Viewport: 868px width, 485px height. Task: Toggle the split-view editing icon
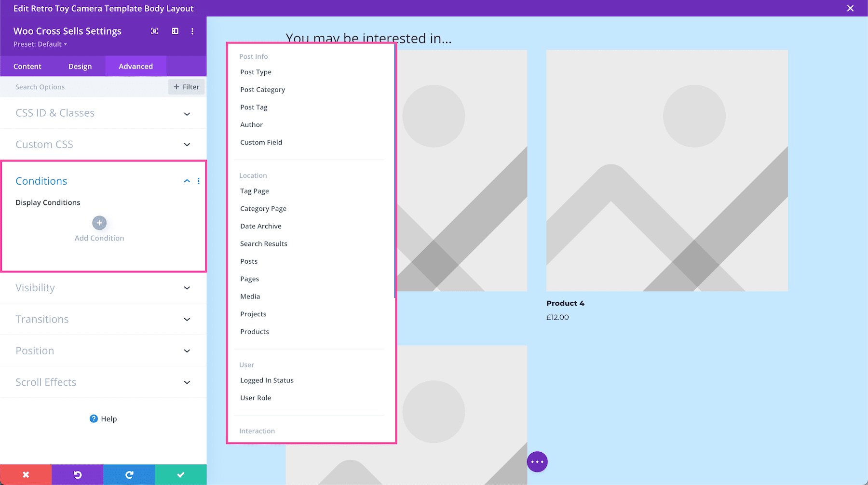(x=175, y=31)
